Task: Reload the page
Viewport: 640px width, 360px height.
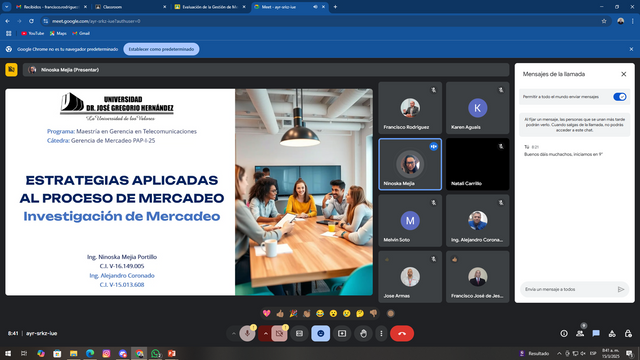Action: point(31,21)
